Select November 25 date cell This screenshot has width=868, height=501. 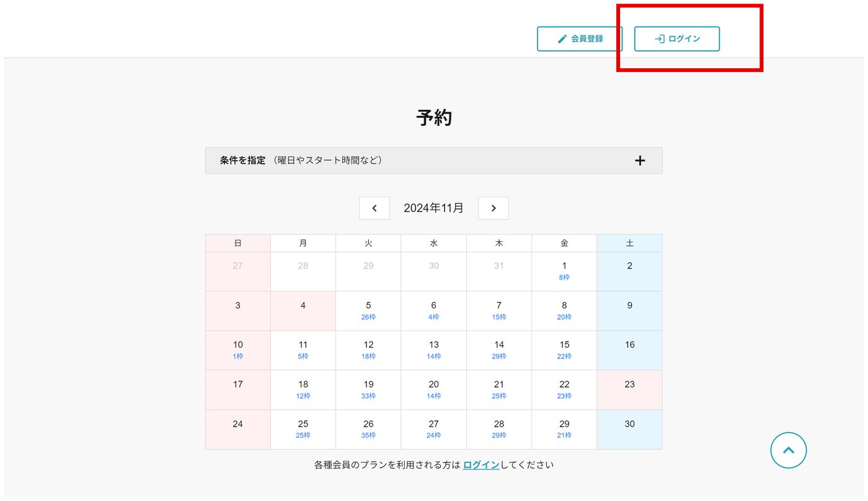coord(303,430)
